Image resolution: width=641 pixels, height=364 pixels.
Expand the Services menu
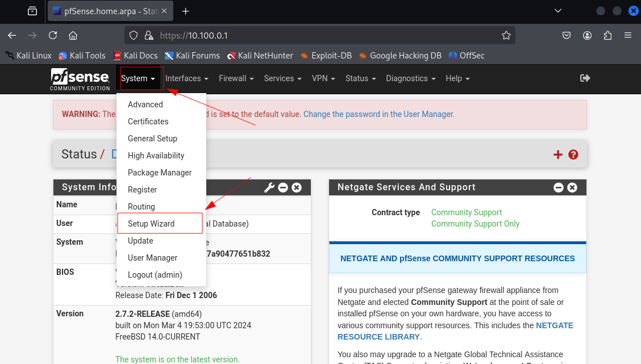click(x=283, y=78)
